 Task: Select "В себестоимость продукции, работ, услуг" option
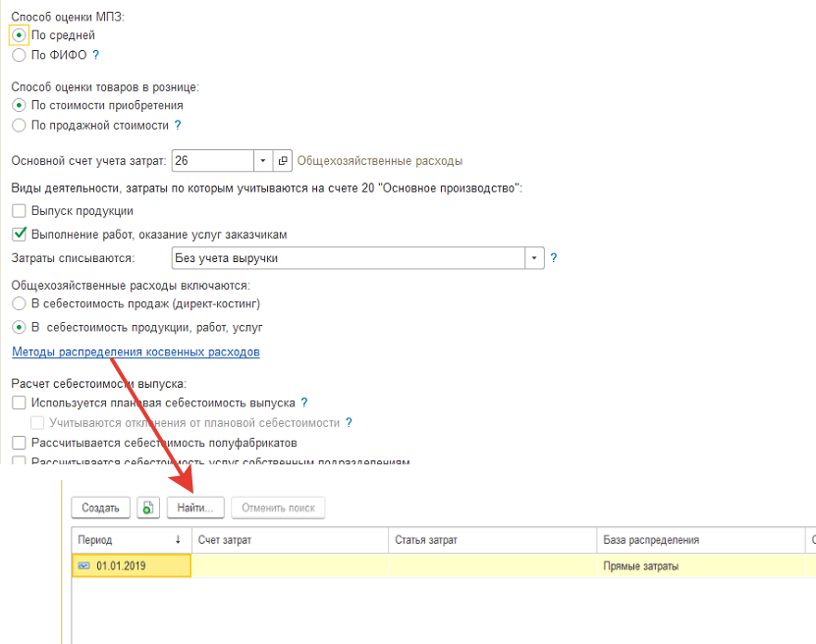[19, 328]
